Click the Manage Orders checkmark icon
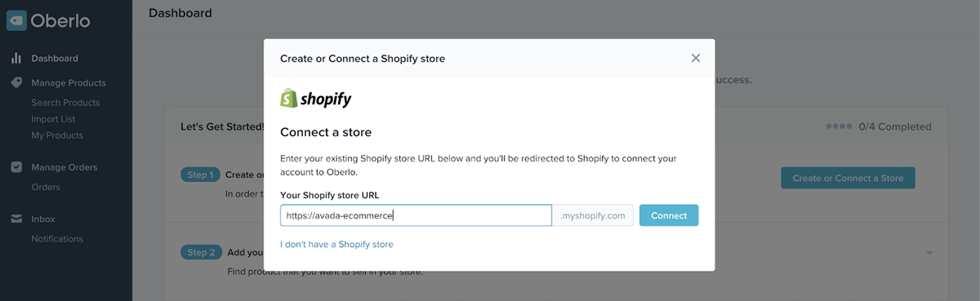The height and width of the screenshot is (301, 980). coord(16,167)
